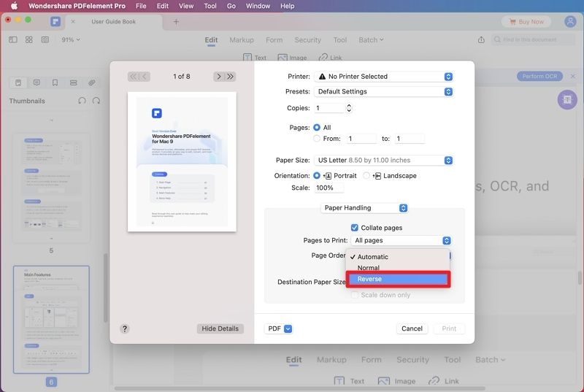This screenshot has height=392, width=584.
Task: Select page 6 thumbnail
Action: [x=51, y=320]
